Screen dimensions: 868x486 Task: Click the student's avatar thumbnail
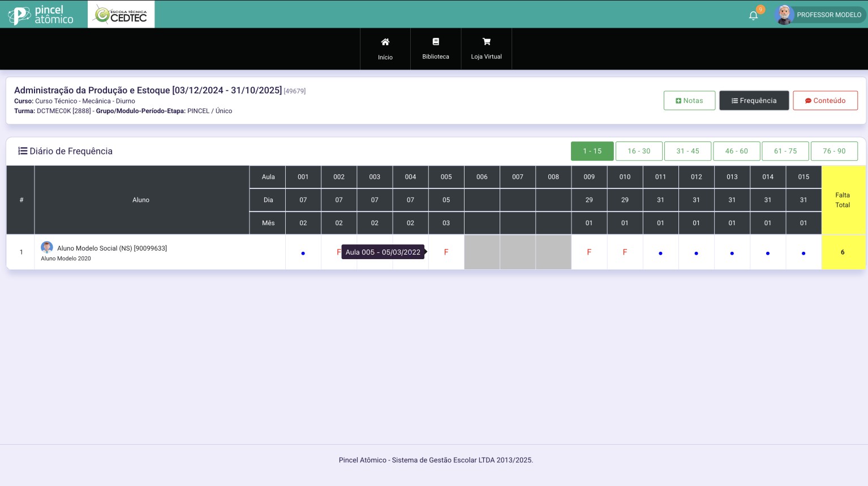(x=47, y=248)
